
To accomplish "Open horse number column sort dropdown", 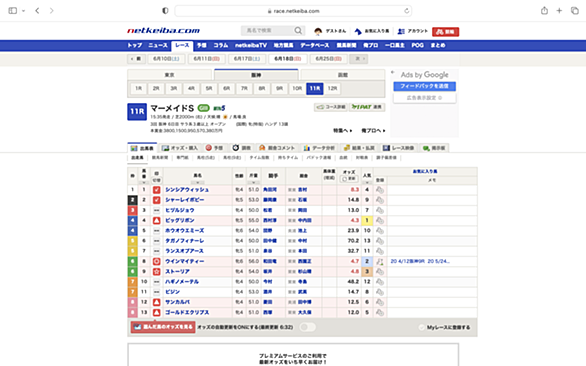I will click(x=144, y=182).
